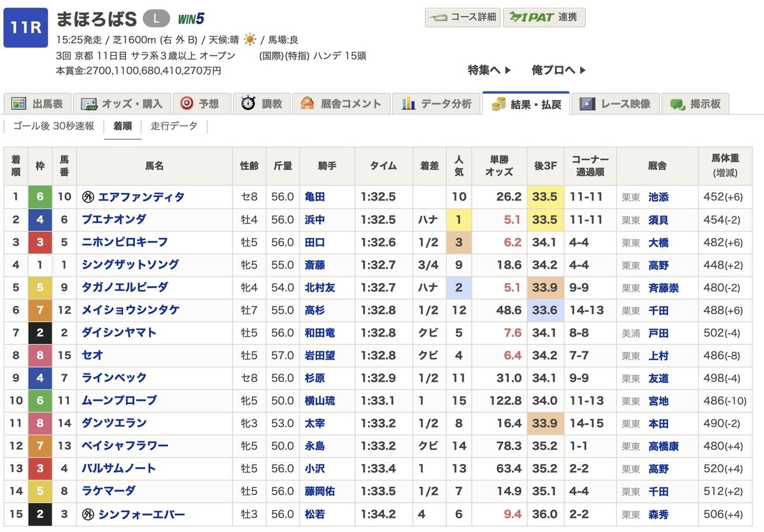Open jockey 松若 profile
The image size is (764, 532).
[x=315, y=514]
